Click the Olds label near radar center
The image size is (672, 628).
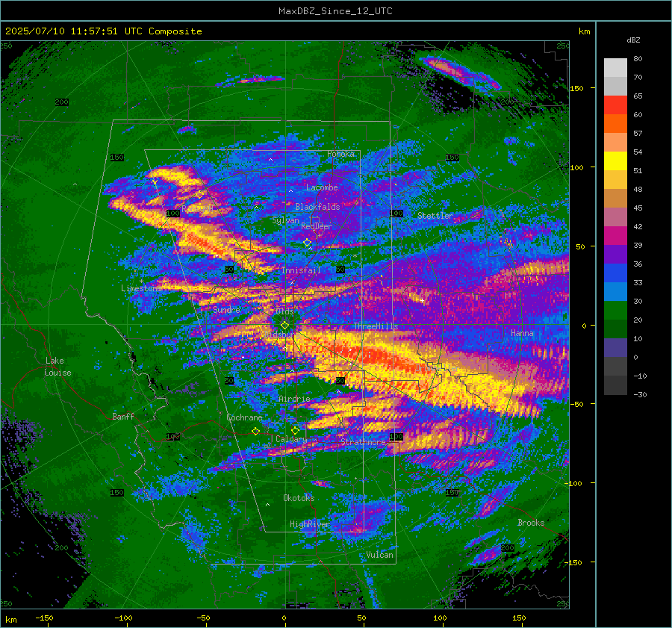285,311
